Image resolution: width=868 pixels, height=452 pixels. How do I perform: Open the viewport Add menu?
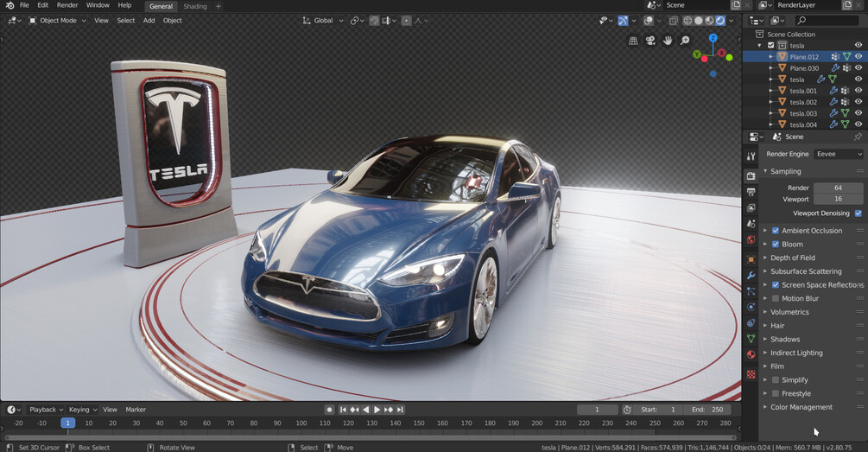click(149, 21)
